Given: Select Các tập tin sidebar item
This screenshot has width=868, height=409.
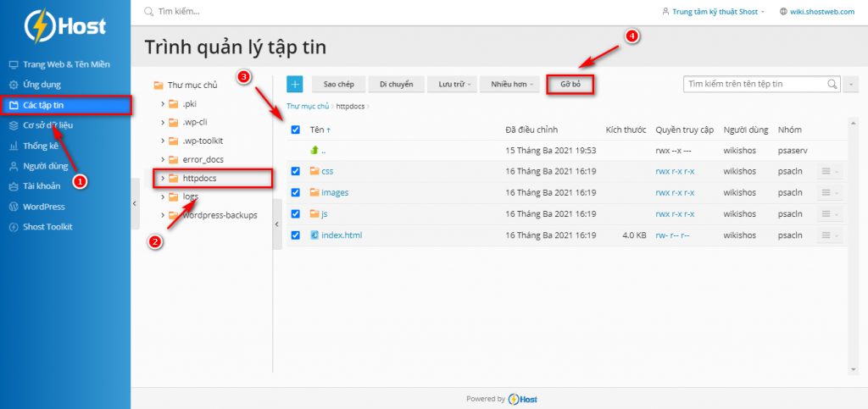Looking at the screenshot, I should click(66, 105).
